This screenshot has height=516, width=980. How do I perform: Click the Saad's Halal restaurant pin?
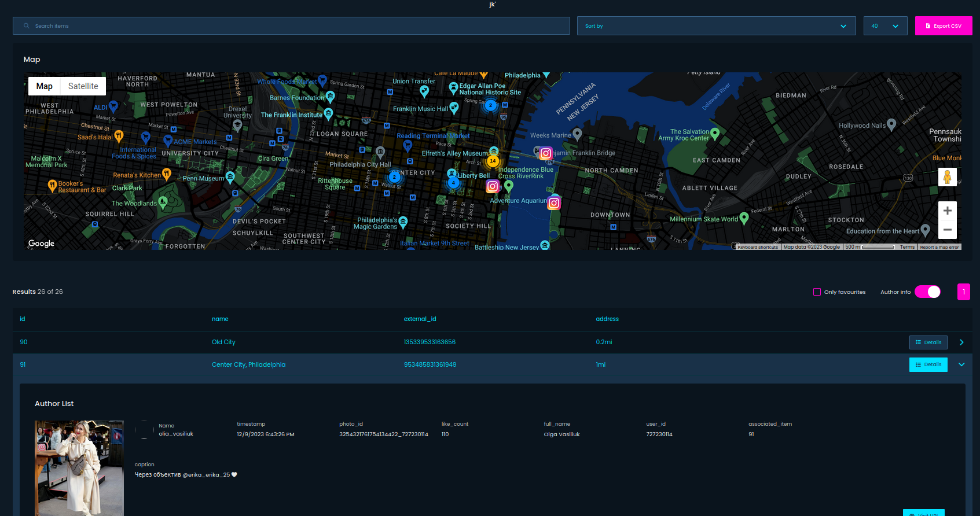click(119, 136)
